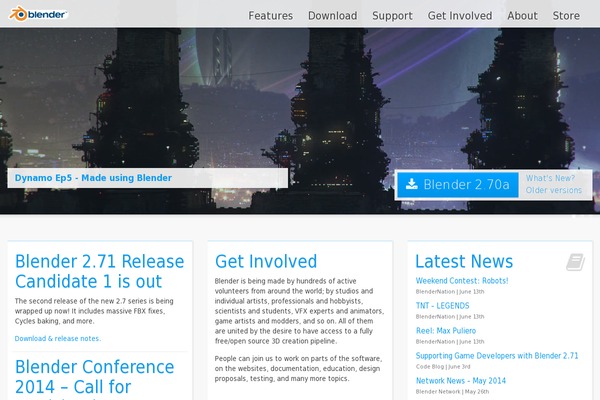This screenshot has width=600, height=400.
Task: Open the What's New? link
Action: tap(550, 178)
